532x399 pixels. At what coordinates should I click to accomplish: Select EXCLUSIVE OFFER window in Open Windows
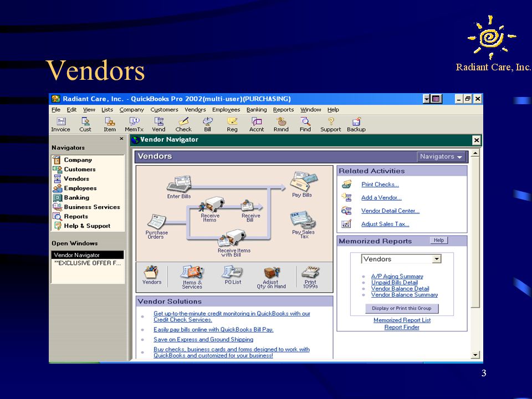tap(88, 263)
